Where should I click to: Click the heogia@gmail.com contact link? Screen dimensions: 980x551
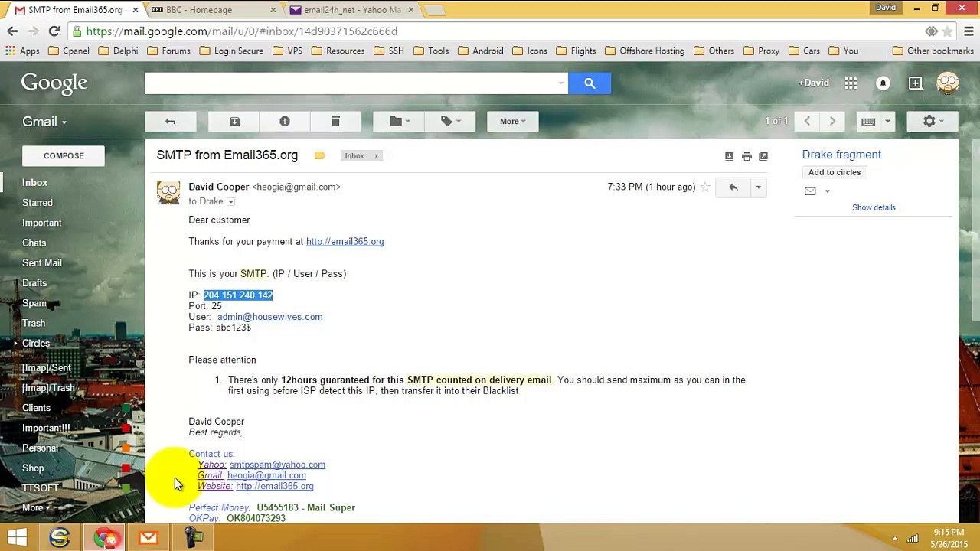[266, 475]
